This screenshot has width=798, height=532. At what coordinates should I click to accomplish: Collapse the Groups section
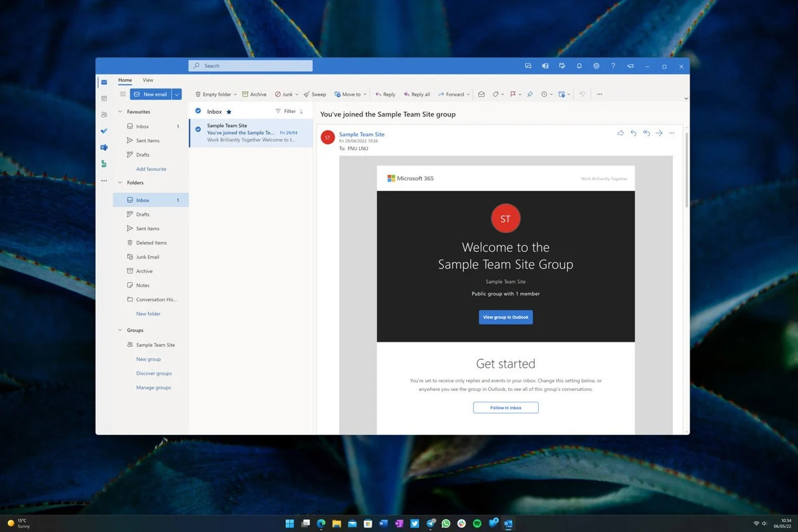point(120,330)
